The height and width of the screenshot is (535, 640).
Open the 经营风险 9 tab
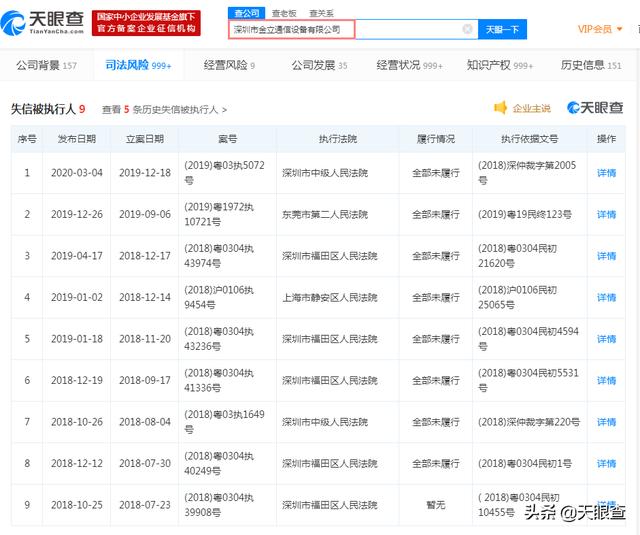(x=229, y=65)
